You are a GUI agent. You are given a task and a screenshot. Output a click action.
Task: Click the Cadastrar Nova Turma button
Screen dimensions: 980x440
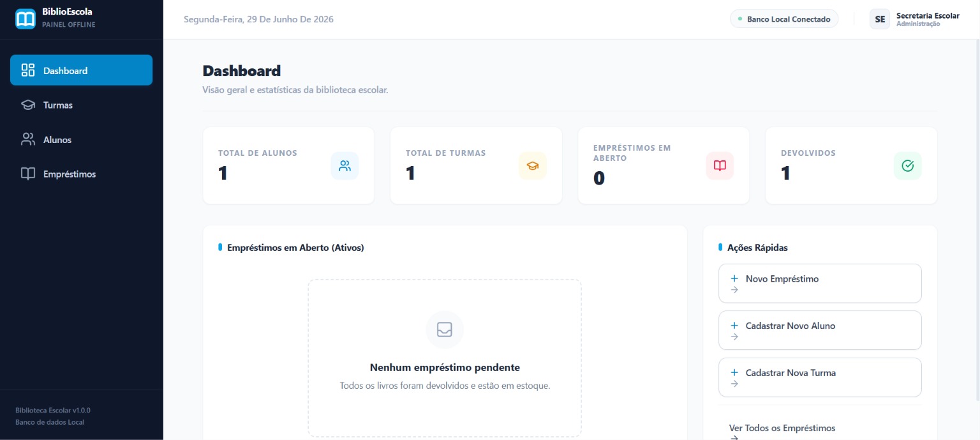click(x=820, y=377)
